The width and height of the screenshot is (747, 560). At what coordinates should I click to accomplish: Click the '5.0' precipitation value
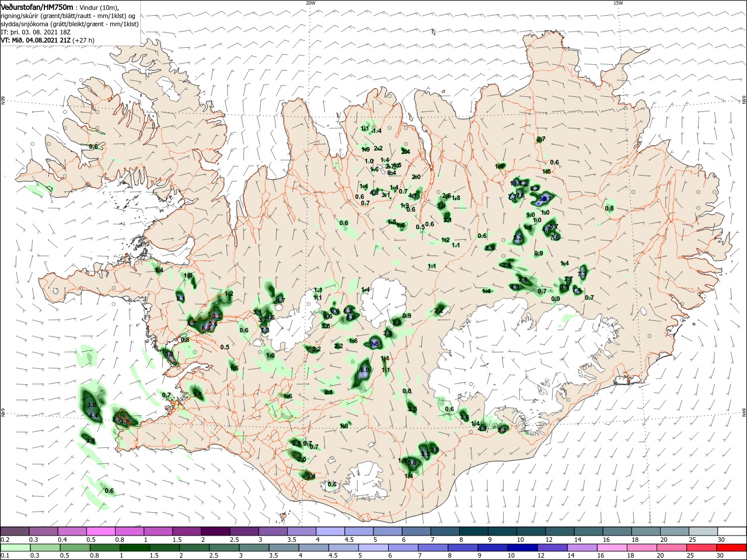(x=412, y=463)
